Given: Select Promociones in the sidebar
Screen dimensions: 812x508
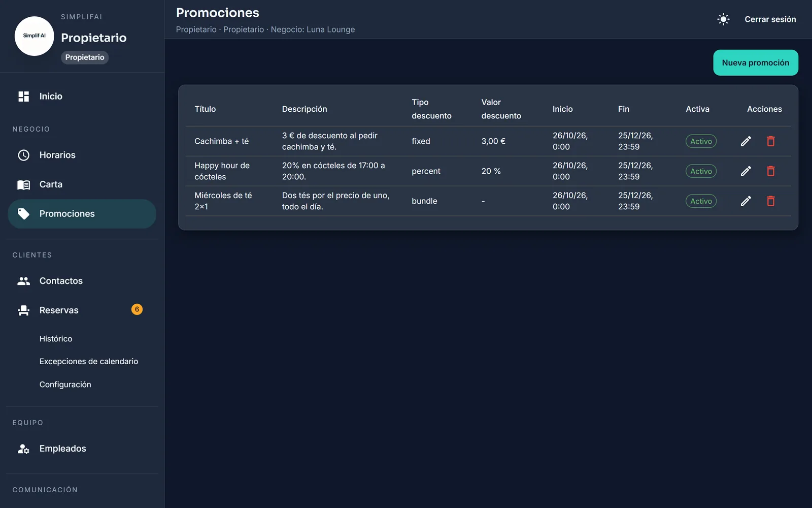Looking at the screenshot, I should [x=82, y=214].
